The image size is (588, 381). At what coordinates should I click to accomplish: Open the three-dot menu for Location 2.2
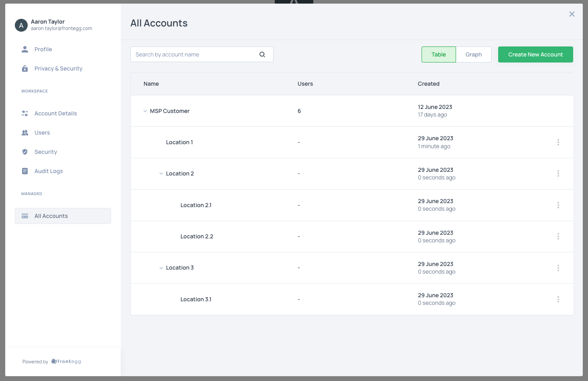tap(558, 236)
